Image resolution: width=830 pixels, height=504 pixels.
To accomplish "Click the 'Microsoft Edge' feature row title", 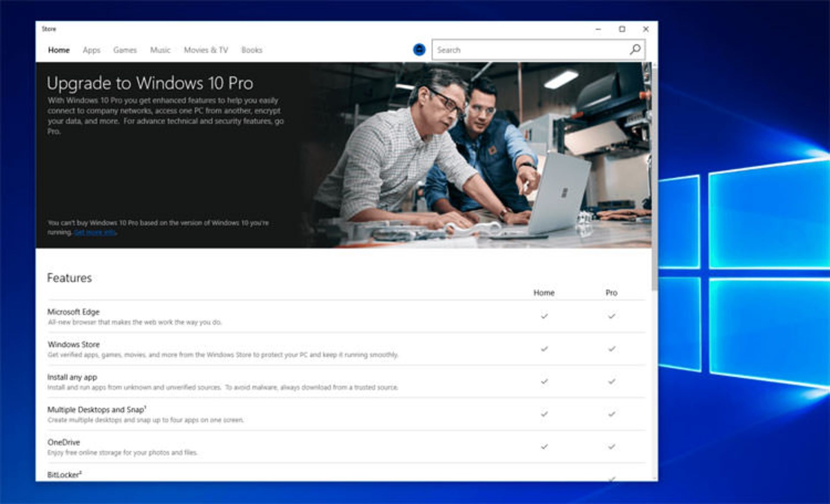I will coord(73,312).
